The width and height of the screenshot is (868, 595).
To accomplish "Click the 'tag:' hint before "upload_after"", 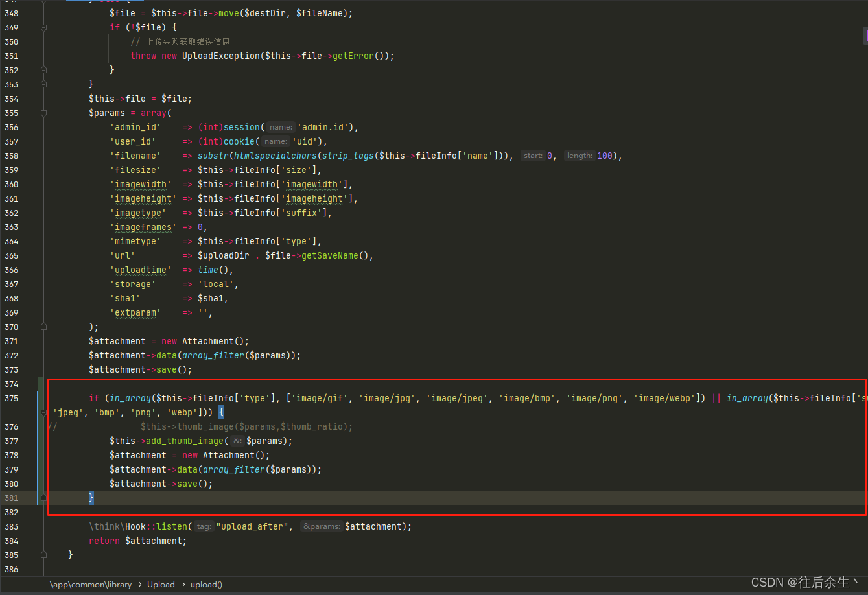I will pos(204,526).
